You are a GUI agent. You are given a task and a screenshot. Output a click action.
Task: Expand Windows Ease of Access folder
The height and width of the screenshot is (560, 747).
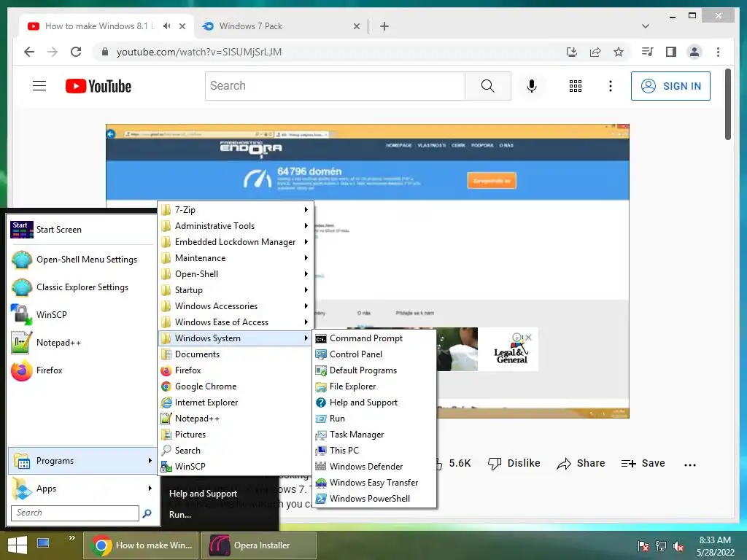[x=235, y=322]
